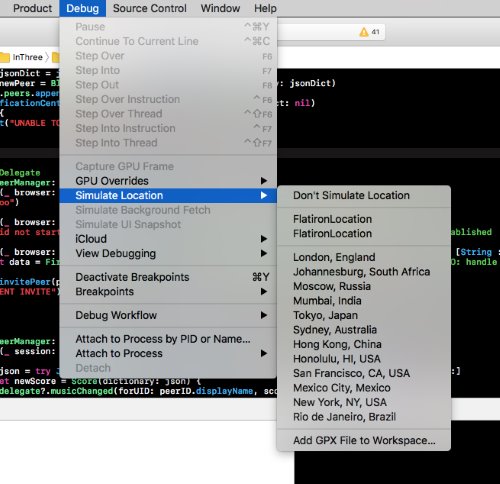The width and height of the screenshot is (500, 484).
Task: Open the Product menu
Action: tap(32, 8)
